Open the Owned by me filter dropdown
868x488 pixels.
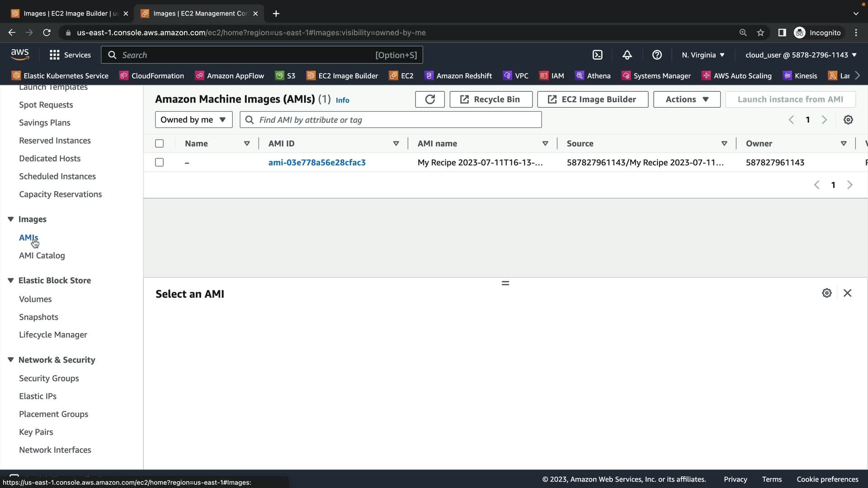tap(193, 120)
